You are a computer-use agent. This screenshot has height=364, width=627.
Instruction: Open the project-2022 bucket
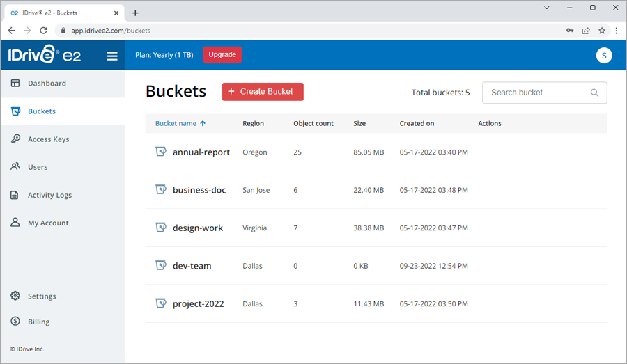(199, 303)
